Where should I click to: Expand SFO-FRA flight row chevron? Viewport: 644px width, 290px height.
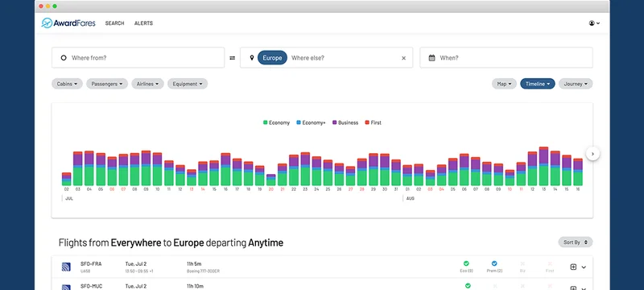[584, 267]
